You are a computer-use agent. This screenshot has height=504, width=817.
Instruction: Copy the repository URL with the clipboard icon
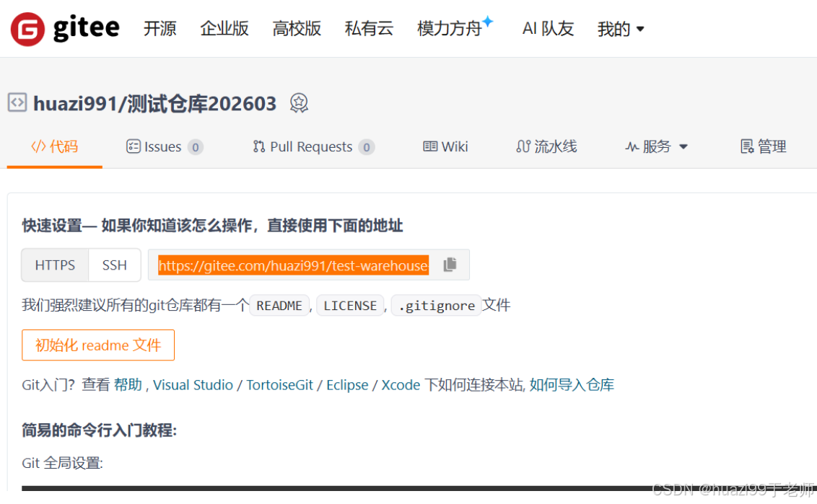(450, 265)
